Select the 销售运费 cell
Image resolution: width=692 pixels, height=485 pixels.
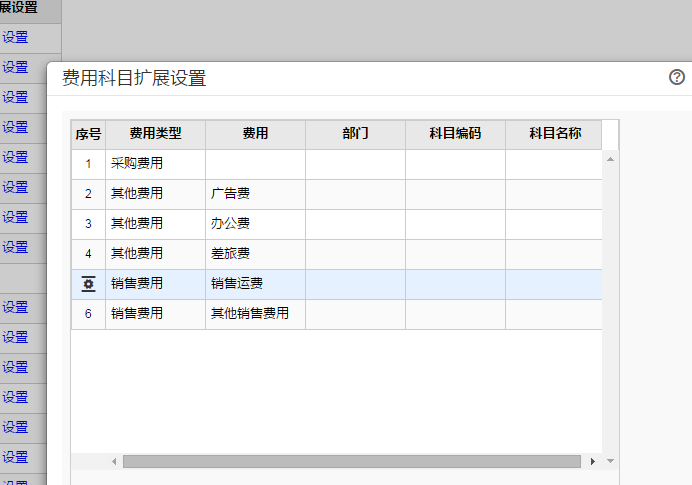coord(255,284)
